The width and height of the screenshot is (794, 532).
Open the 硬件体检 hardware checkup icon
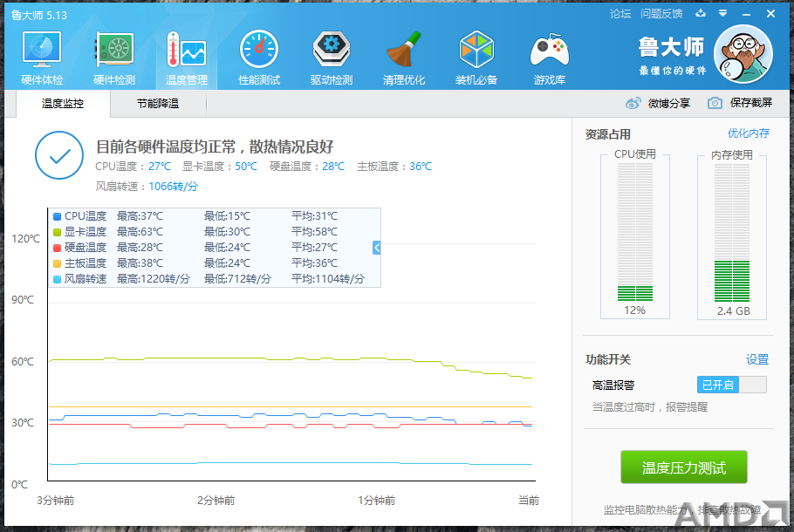tap(42, 58)
